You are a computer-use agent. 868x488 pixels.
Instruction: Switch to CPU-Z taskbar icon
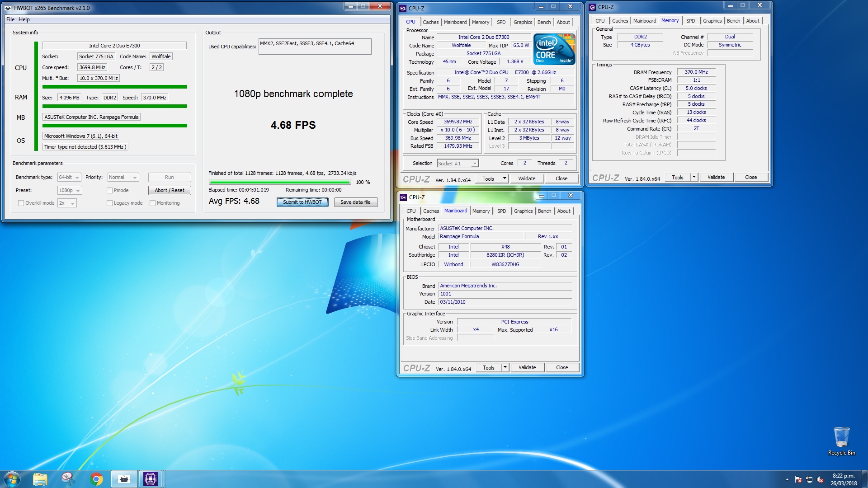151,479
